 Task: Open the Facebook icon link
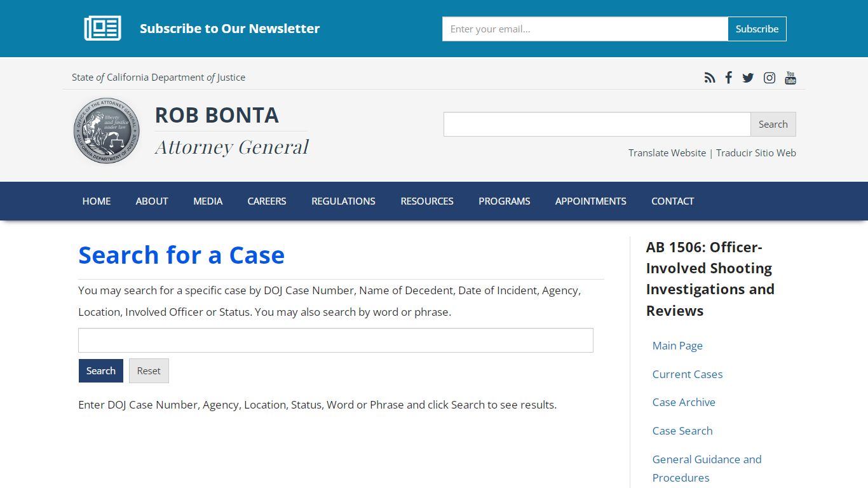click(x=729, y=78)
